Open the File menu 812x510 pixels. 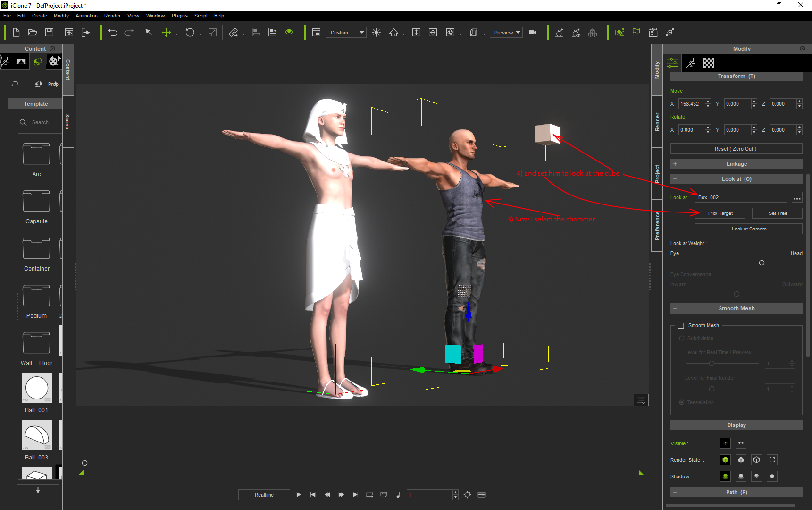coord(7,16)
